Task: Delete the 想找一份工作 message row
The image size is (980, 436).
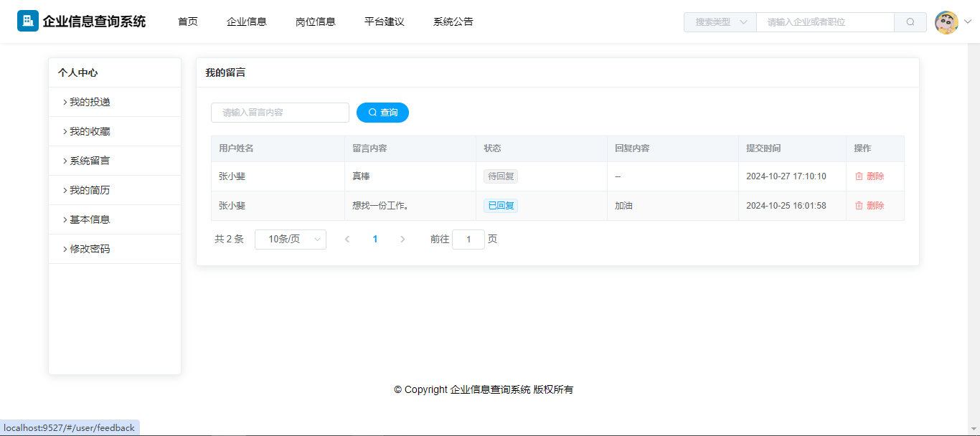Action: coord(870,206)
